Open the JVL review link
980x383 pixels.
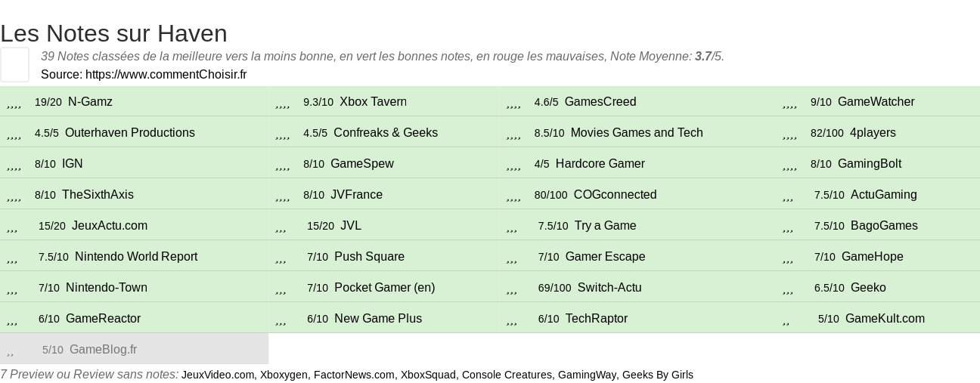(351, 226)
